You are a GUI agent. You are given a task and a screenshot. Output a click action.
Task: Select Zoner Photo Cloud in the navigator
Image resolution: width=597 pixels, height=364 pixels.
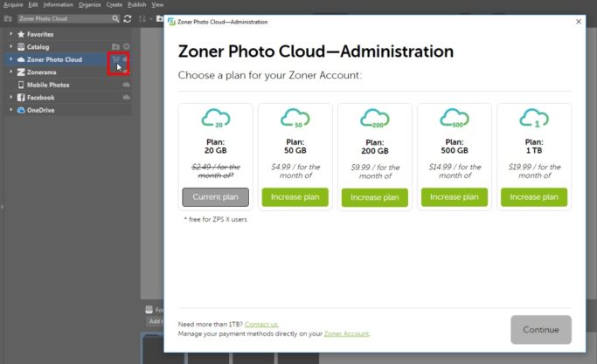(x=54, y=59)
